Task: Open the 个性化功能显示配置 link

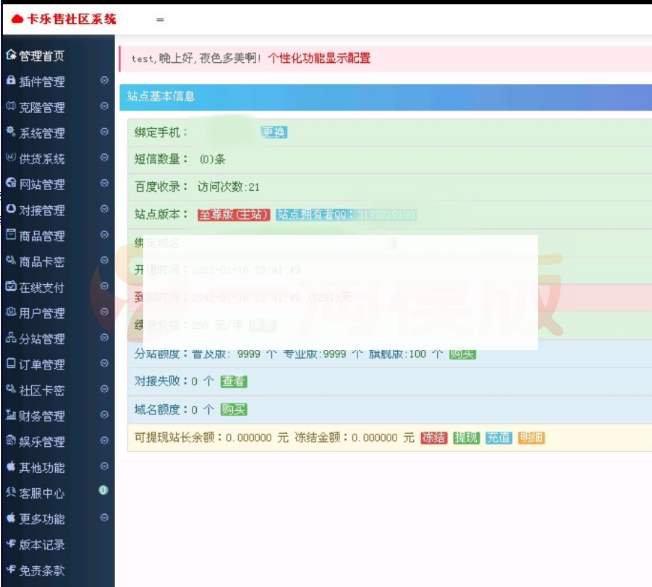Action: (x=319, y=58)
